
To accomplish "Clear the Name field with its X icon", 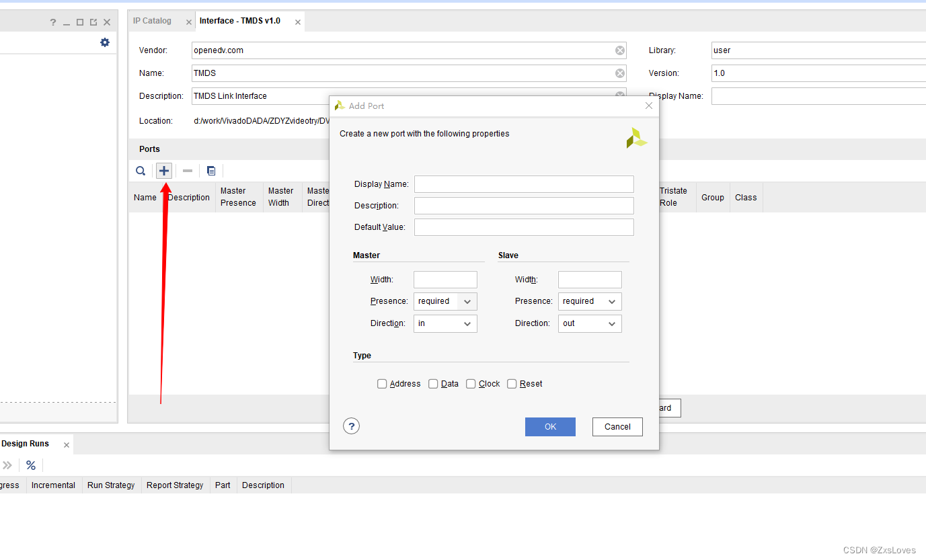I will (x=620, y=73).
